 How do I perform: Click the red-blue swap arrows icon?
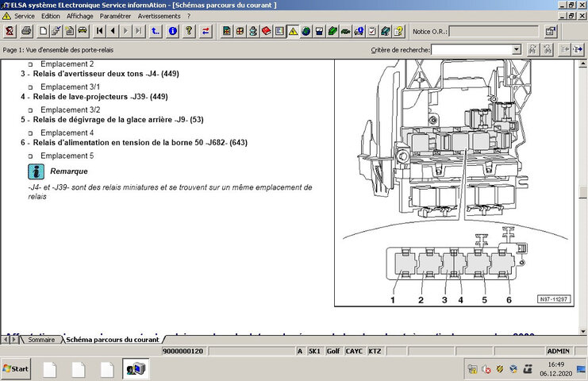point(206,31)
